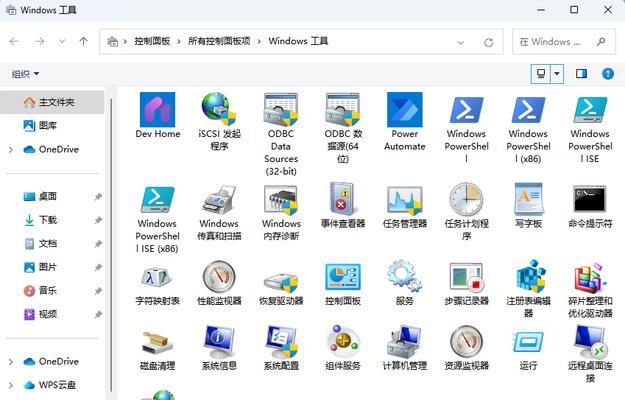Open 控制面板 icon in file list

[342, 276]
